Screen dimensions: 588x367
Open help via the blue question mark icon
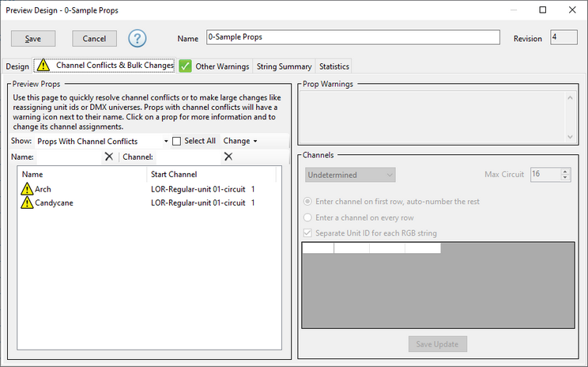point(138,38)
